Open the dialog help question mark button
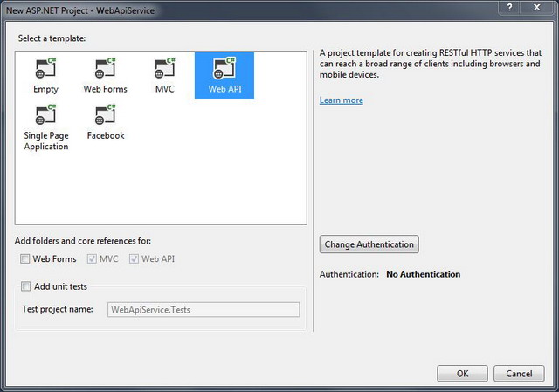The height and width of the screenshot is (392, 559). [510, 7]
